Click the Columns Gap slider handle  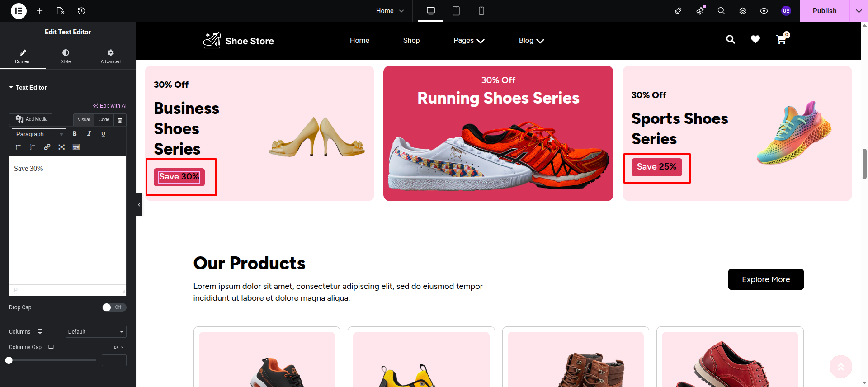pyautogui.click(x=9, y=360)
